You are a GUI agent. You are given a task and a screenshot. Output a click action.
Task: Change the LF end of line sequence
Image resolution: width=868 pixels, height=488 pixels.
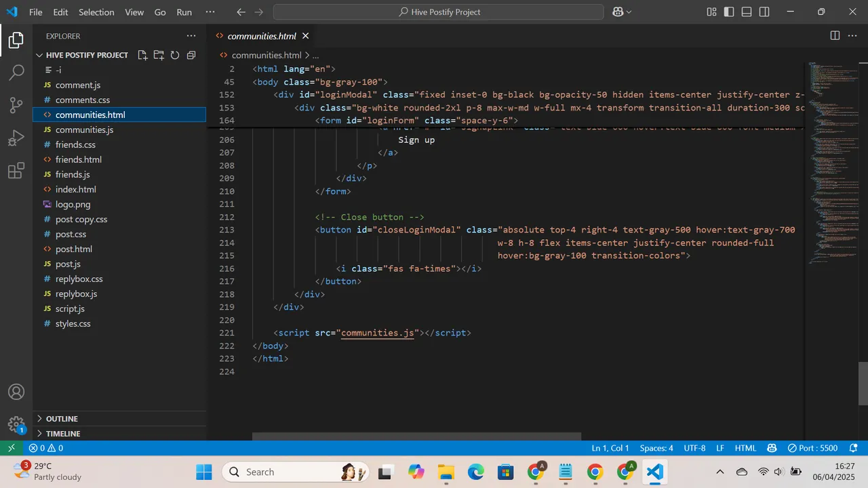(x=720, y=448)
